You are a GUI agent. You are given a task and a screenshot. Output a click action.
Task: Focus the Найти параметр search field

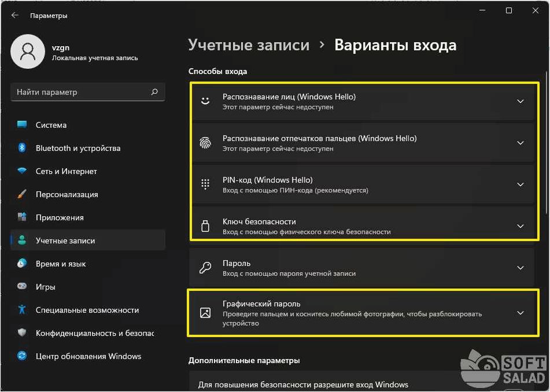coord(88,92)
